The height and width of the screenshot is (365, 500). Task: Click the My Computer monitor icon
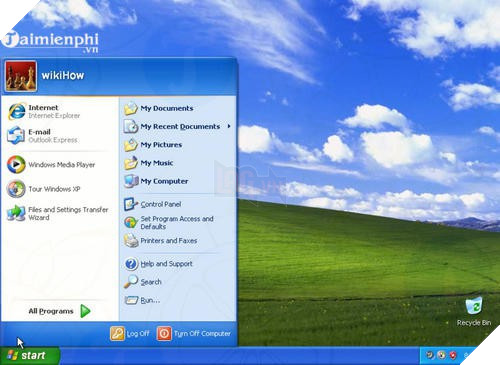(x=131, y=181)
